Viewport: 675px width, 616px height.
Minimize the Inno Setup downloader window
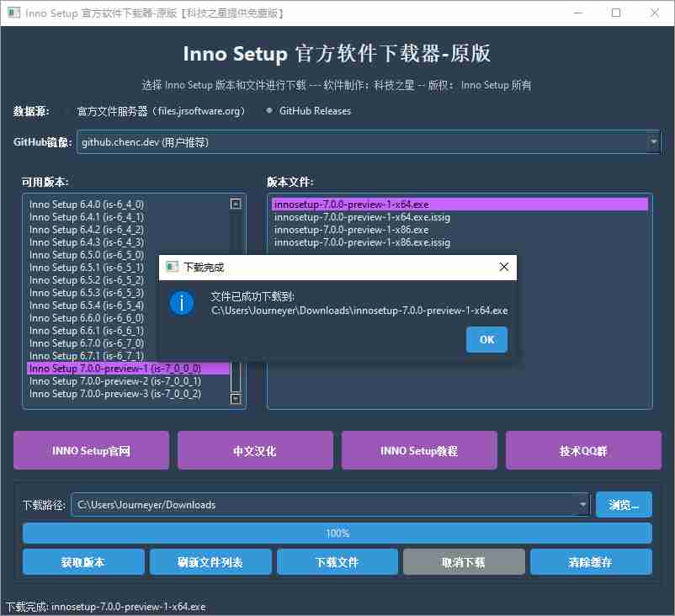[578, 13]
